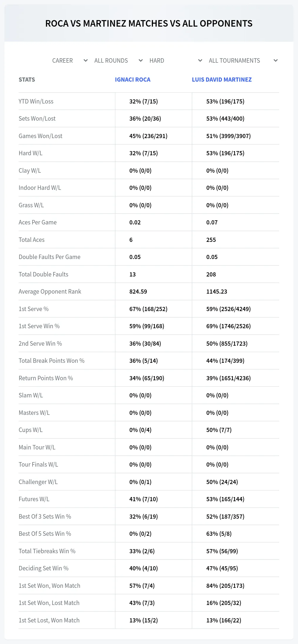Click the Average Opponent Rank label

pos(50,292)
